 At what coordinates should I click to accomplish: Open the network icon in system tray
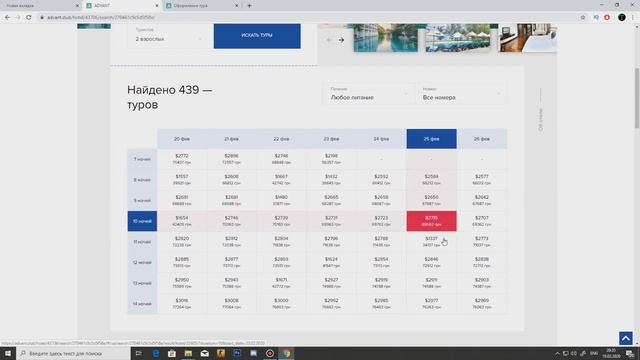click(x=566, y=353)
